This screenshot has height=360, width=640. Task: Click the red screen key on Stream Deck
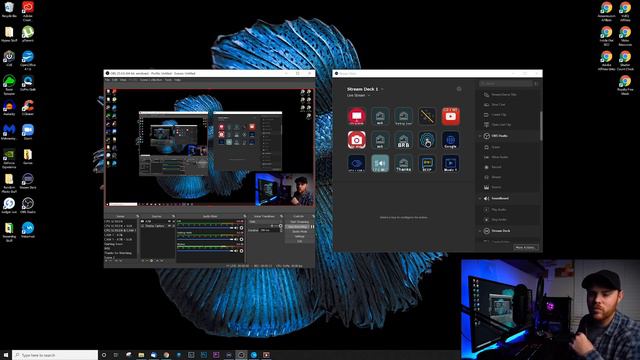pyautogui.click(x=356, y=116)
